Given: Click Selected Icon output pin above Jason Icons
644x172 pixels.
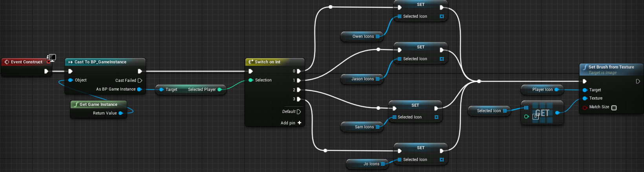Looking at the screenshot, I should pyautogui.click(x=442, y=59).
